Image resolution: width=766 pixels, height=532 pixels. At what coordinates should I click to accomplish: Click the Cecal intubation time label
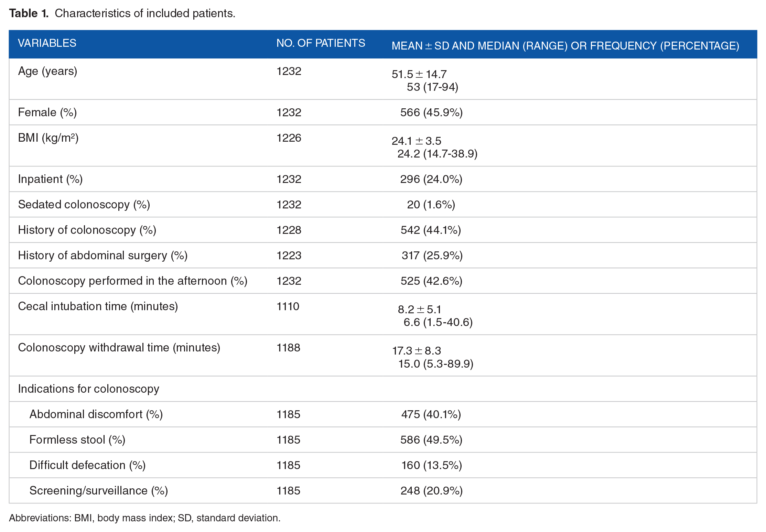point(98,306)
